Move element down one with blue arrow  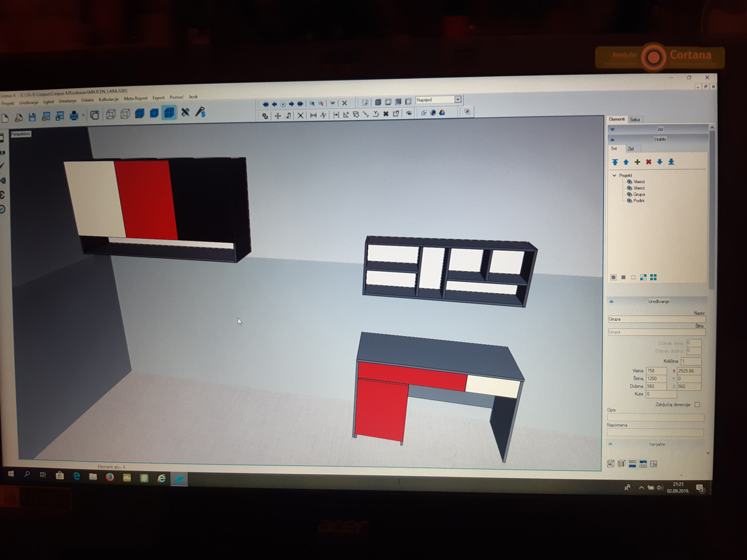(x=660, y=162)
